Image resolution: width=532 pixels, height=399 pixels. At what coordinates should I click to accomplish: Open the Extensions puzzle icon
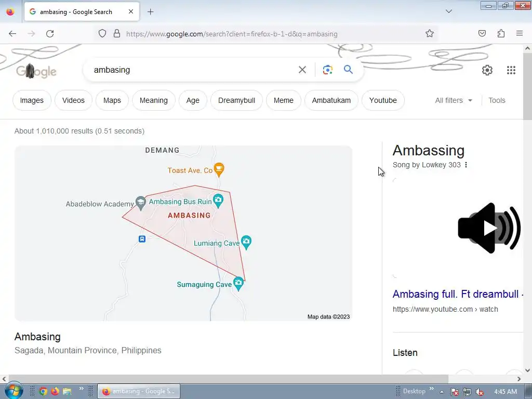(501, 33)
